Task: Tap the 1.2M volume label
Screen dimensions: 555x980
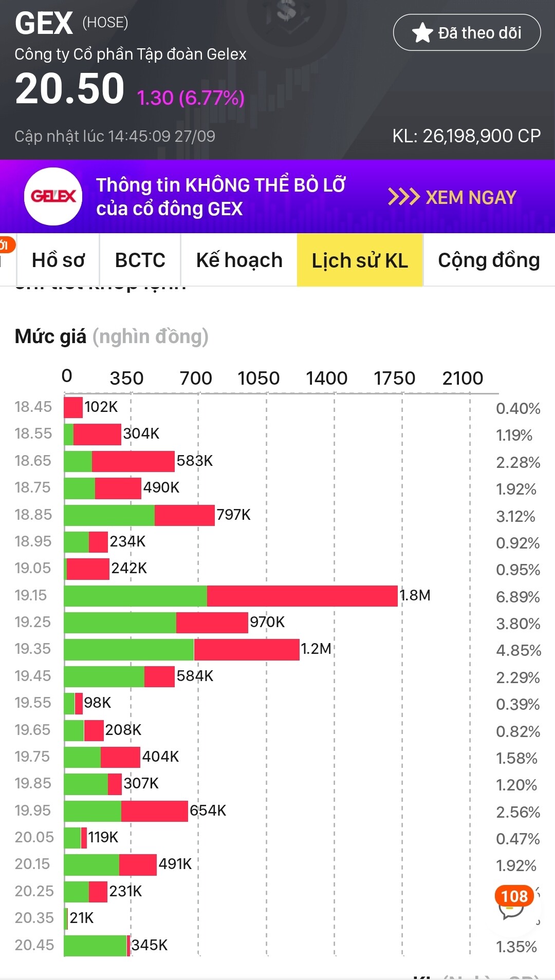Action: [316, 649]
